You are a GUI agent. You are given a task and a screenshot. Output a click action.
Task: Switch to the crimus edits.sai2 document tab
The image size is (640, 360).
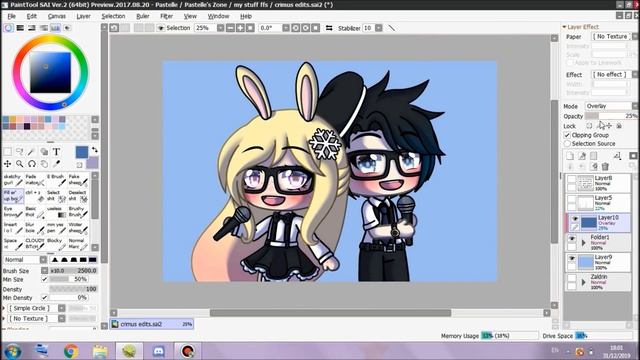click(x=151, y=324)
